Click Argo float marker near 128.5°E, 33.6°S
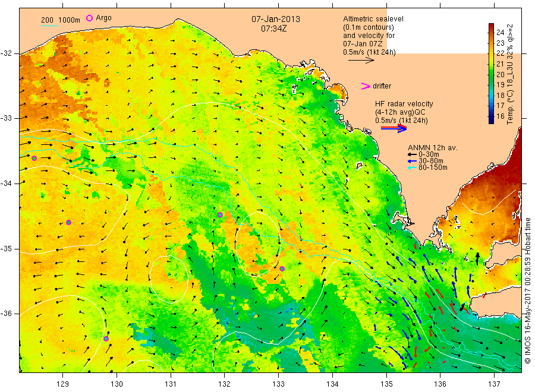 click(34, 158)
